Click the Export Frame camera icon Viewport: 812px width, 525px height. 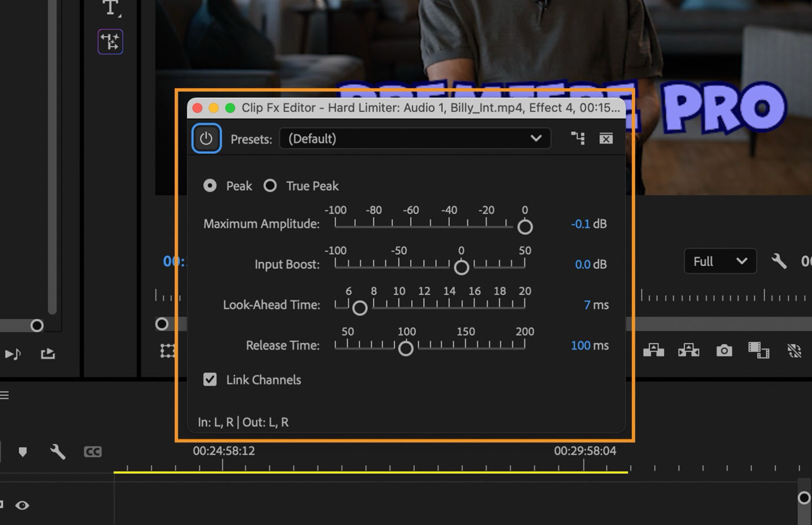tap(723, 351)
